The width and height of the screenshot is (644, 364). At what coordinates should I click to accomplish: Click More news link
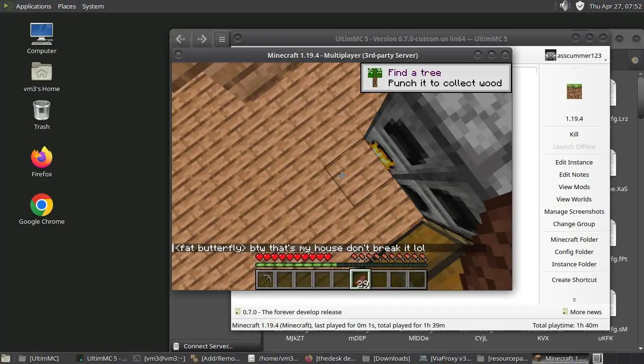pyautogui.click(x=582, y=312)
